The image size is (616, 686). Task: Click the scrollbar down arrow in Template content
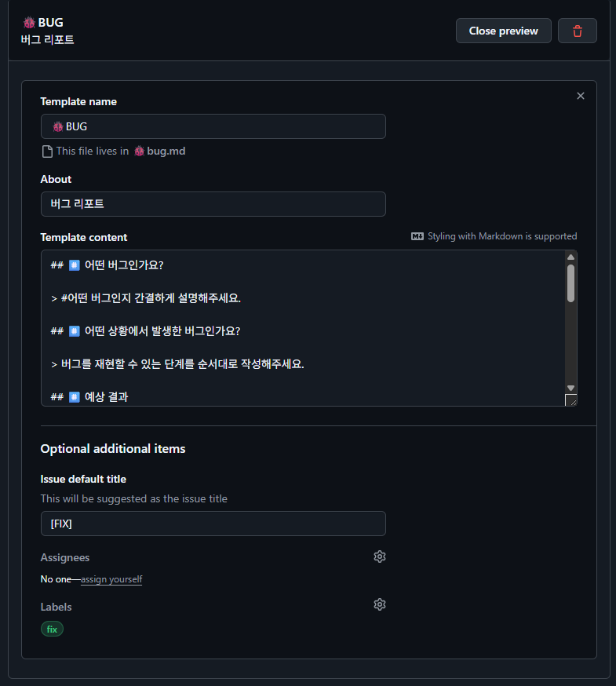click(570, 388)
